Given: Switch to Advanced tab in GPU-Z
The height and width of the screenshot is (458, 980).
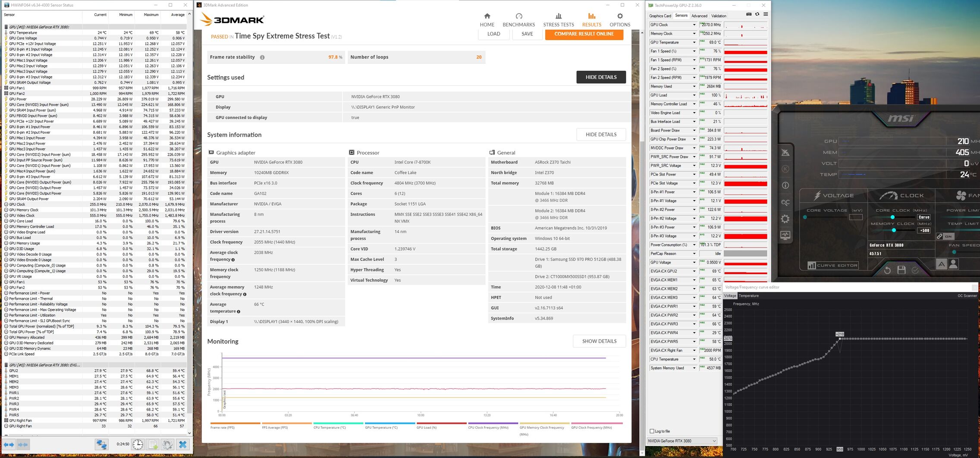Looking at the screenshot, I should [x=699, y=16].
